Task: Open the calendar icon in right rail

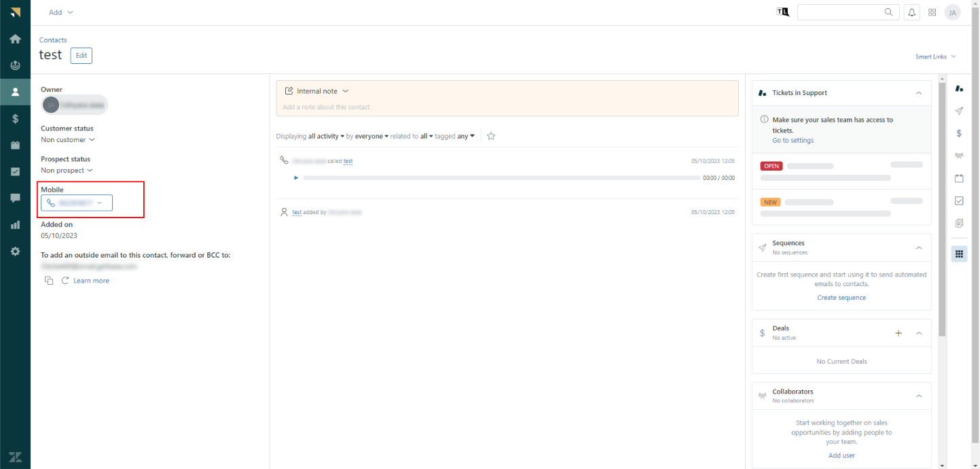Action: pos(959,178)
